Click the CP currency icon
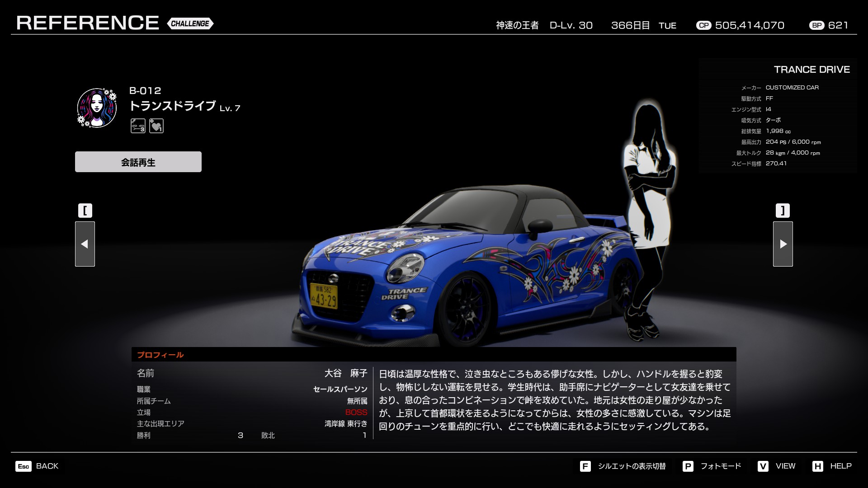The image size is (868, 488). tap(703, 25)
